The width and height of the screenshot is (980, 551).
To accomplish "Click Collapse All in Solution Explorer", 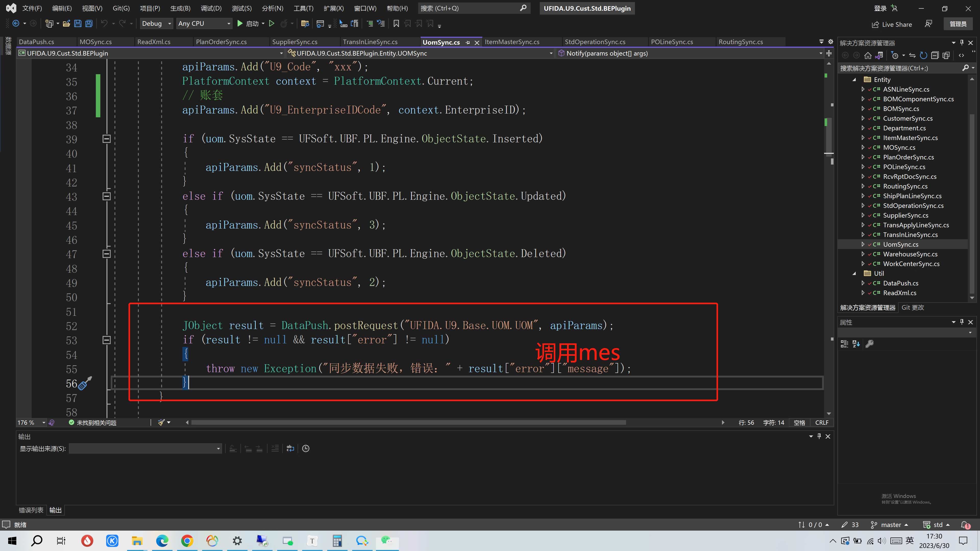I will point(935,56).
